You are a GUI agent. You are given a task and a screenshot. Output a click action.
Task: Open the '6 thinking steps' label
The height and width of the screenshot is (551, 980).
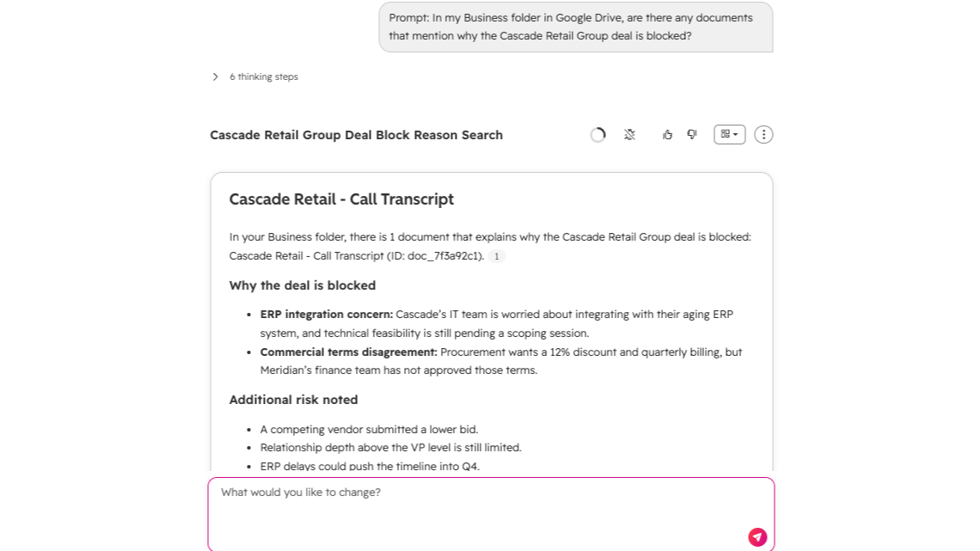tap(264, 77)
